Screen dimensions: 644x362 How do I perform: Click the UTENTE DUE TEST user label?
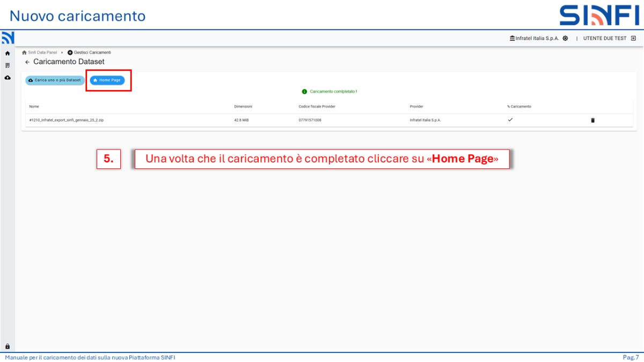[x=605, y=39]
